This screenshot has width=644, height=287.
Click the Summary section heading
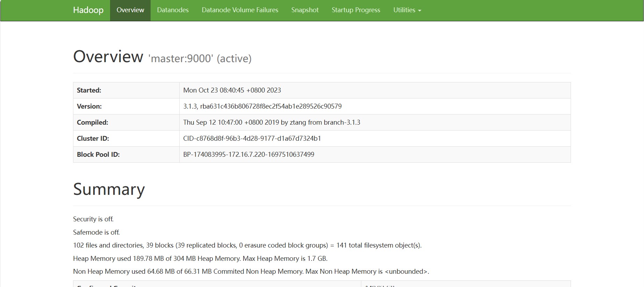(x=109, y=189)
